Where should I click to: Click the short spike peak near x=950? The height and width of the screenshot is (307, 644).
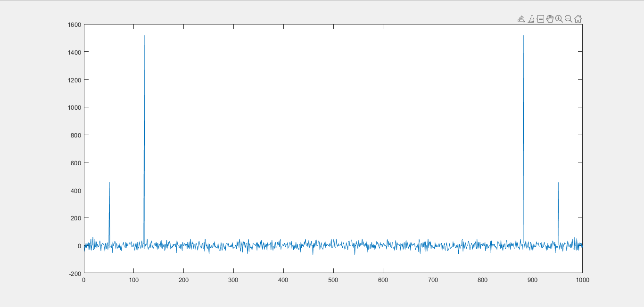click(x=558, y=182)
